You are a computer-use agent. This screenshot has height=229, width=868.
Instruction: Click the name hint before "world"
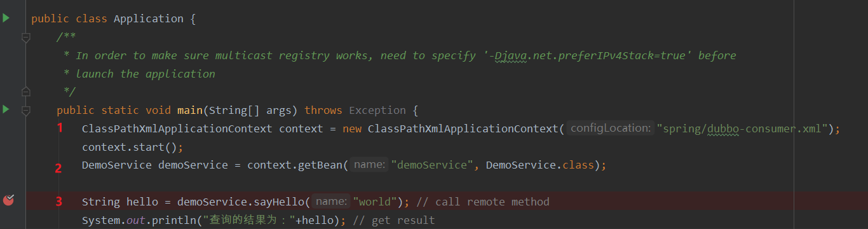click(x=330, y=202)
